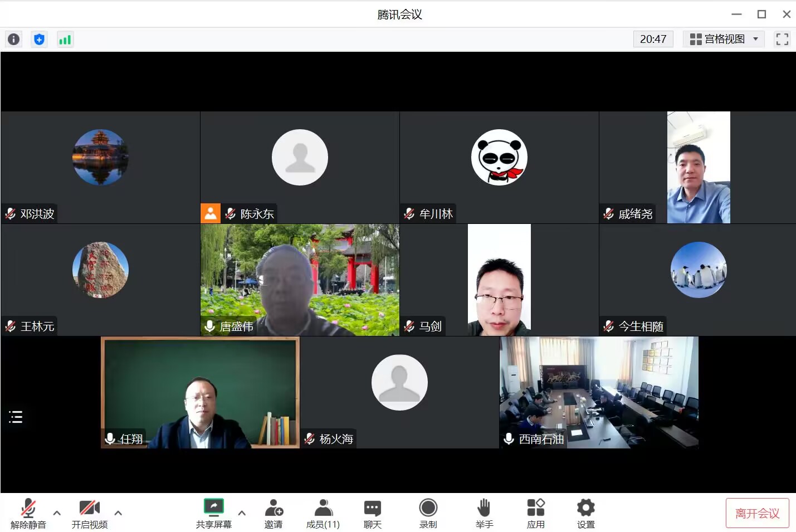Viewport: 796px width, 532px height.
Task: Open the meeting info icon
Action: click(x=13, y=39)
